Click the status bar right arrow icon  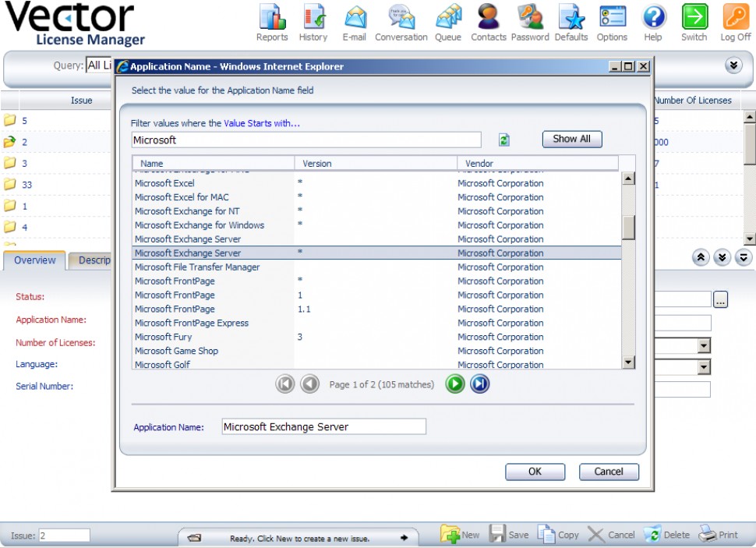point(404,537)
